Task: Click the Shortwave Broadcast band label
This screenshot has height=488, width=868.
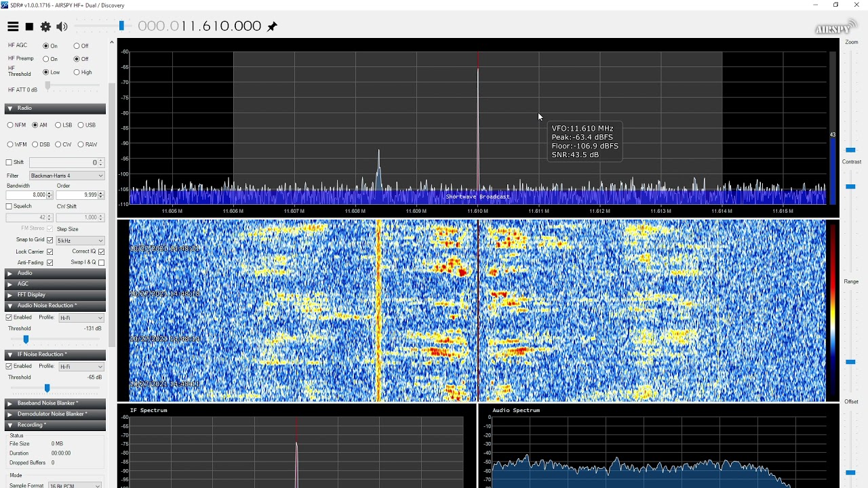Action: click(477, 197)
